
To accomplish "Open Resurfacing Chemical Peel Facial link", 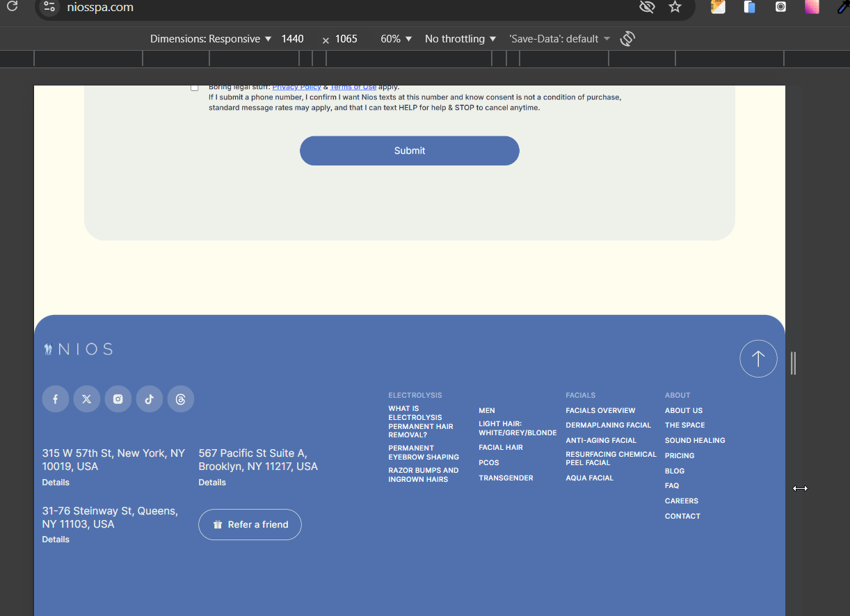I will (611, 459).
